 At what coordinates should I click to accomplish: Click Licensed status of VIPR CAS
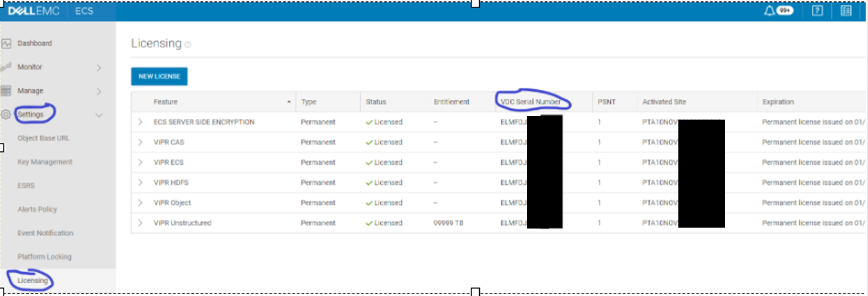pyautogui.click(x=384, y=142)
